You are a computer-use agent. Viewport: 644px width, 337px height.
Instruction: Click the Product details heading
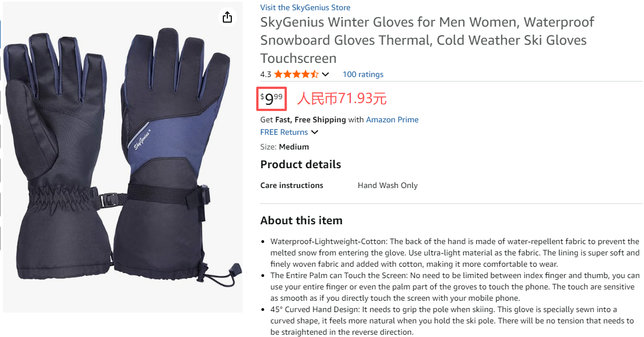300,164
